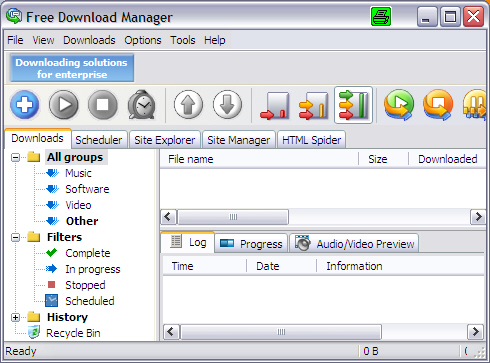The width and height of the screenshot is (490, 363).
Task: Open the View menu
Action: pos(43,40)
